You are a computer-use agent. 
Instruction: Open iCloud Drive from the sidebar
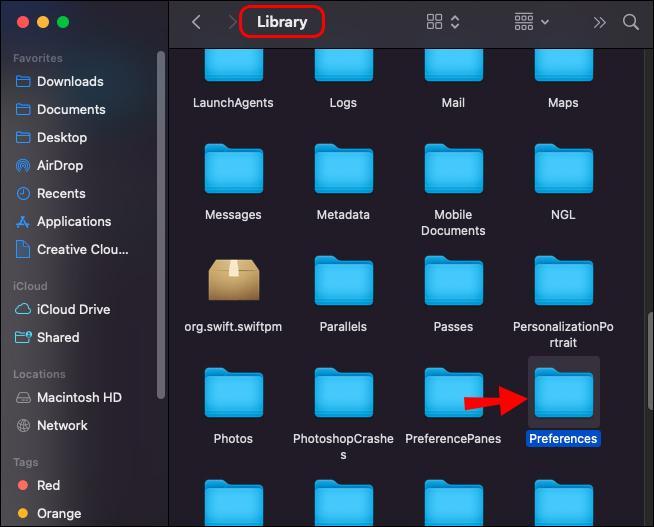tap(73, 309)
